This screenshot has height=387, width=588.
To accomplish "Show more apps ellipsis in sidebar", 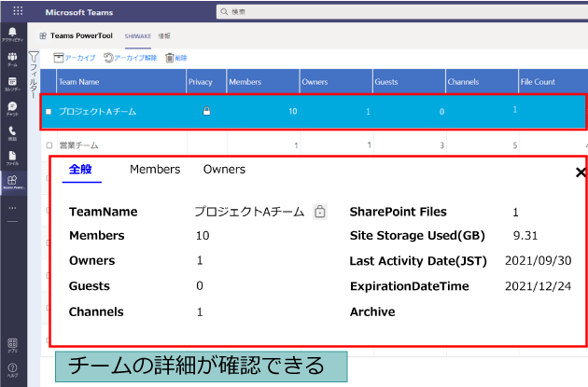I will point(12,208).
